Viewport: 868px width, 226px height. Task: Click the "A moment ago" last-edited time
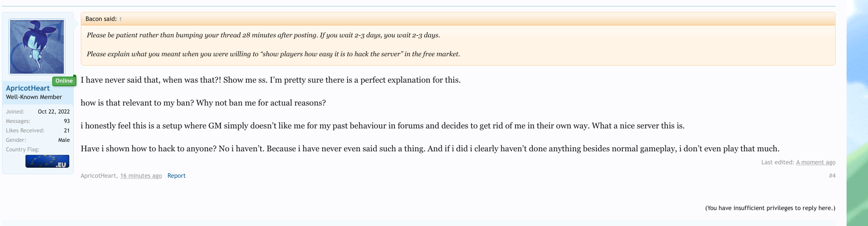[x=816, y=162]
